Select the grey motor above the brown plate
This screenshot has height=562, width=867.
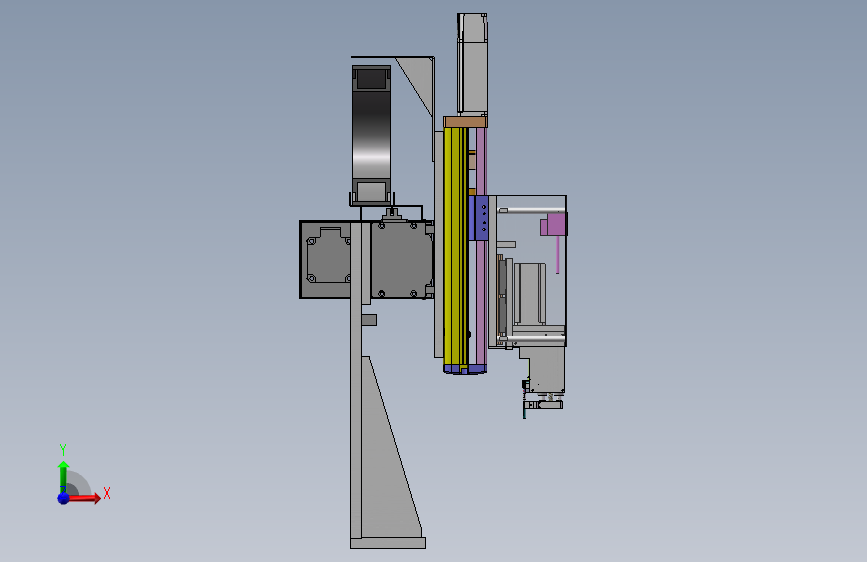click(472, 65)
